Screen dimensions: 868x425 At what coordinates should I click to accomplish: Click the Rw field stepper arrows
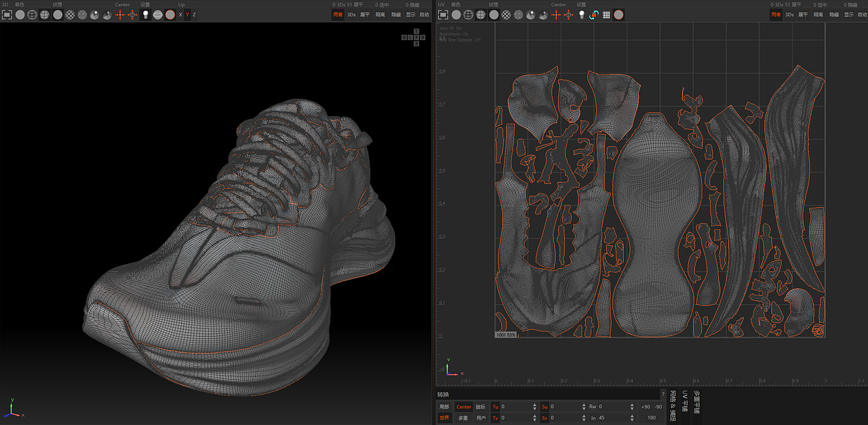[632, 407]
